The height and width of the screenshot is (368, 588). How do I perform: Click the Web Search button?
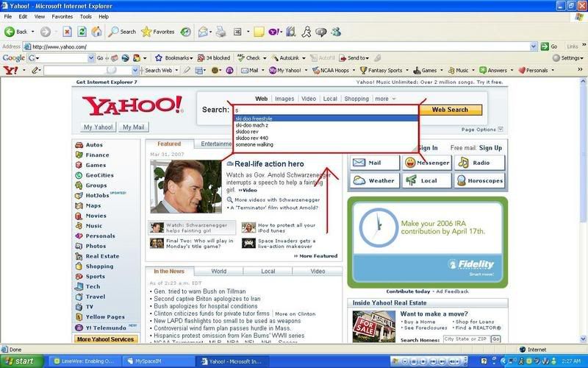[450, 110]
